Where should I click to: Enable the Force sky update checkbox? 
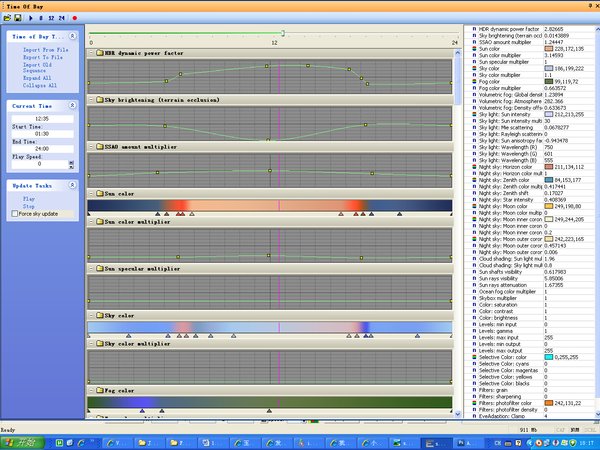[x=16, y=214]
